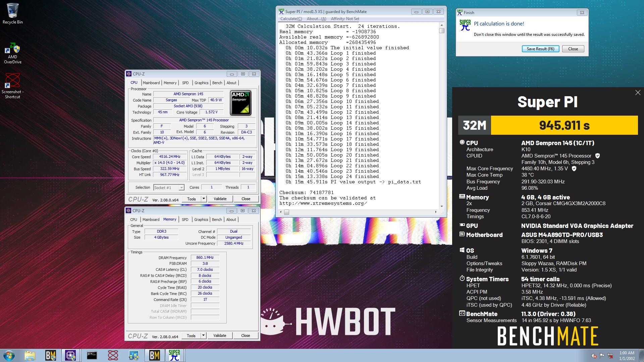Click the CPU-Z icon in the upper window's title bar

tap(129, 74)
